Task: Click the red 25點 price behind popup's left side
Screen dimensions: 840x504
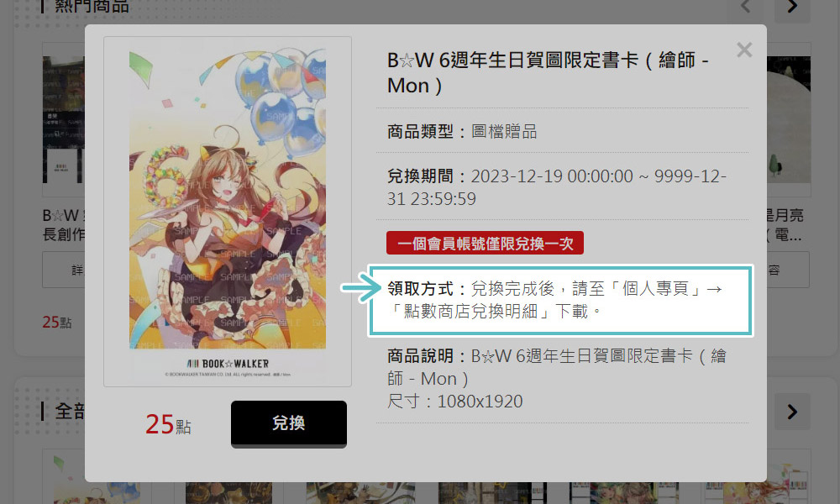Action: 57,322
